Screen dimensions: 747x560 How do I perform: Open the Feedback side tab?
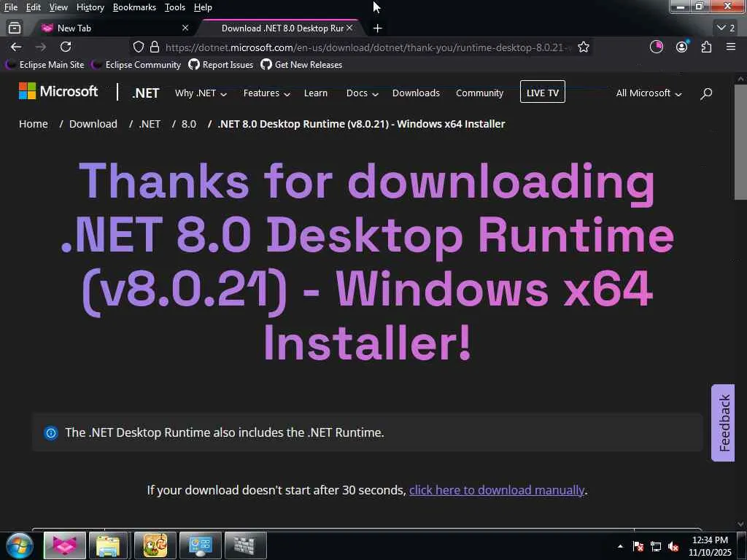click(x=723, y=423)
